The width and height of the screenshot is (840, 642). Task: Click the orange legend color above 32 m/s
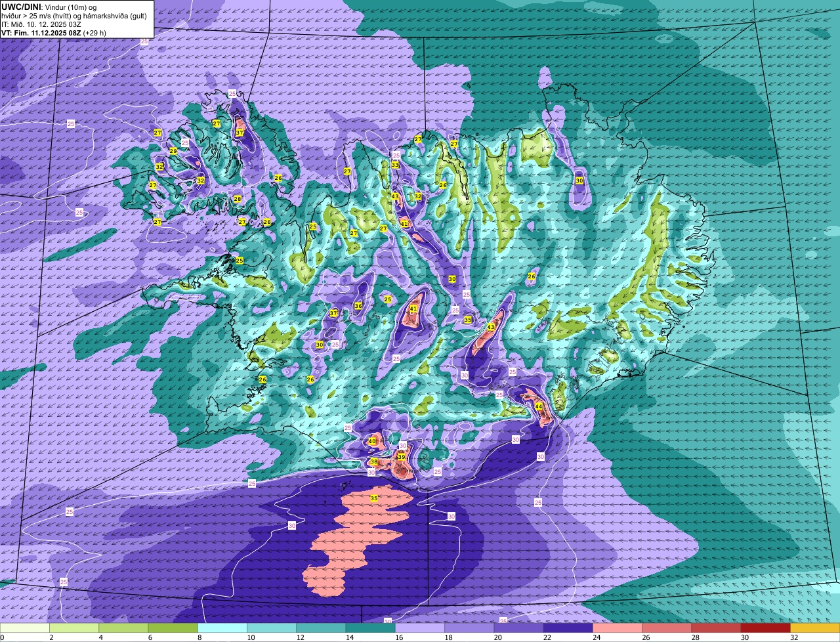[815, 628]
